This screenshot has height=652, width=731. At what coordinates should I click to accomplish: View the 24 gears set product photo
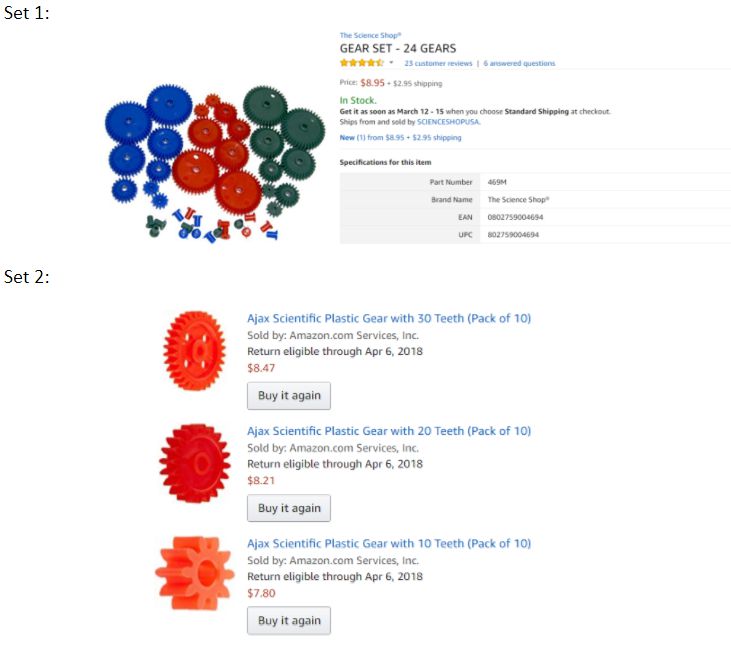(x=214, y=162)
